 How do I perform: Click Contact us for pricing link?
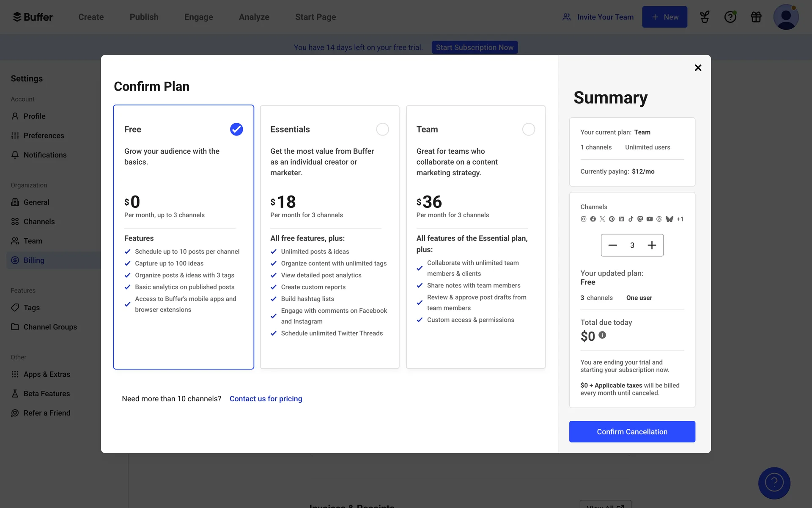click(x=266, y=399)
